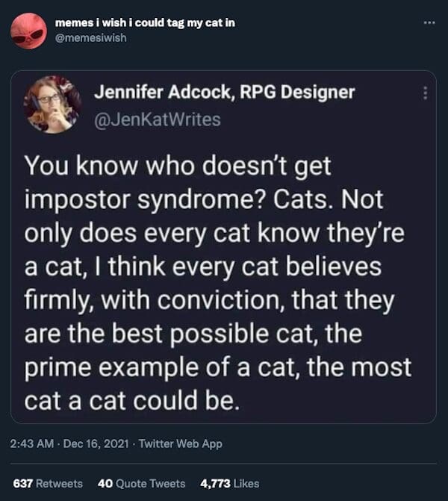The height and width of the screenshot is (501, 448).
Task: View the 4,773 Likes list
Action: pyautogui.click(x=229, y=483)
